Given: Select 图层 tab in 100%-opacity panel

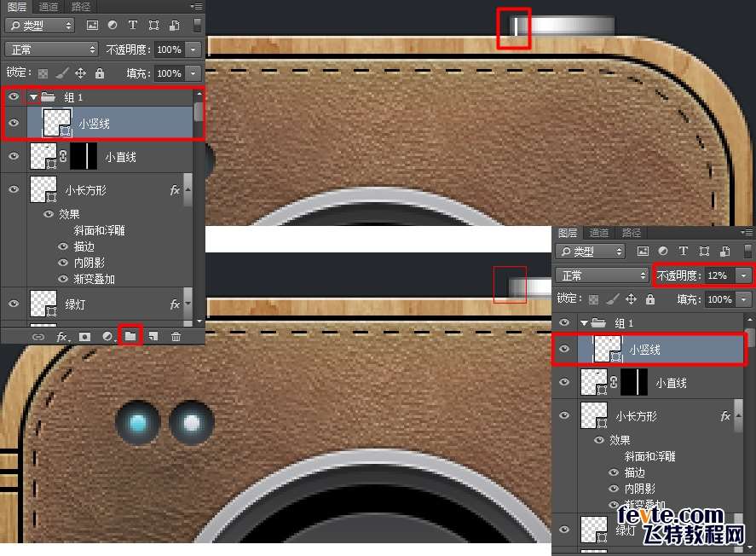Looking at the screenshot, I should click(17, 7).
